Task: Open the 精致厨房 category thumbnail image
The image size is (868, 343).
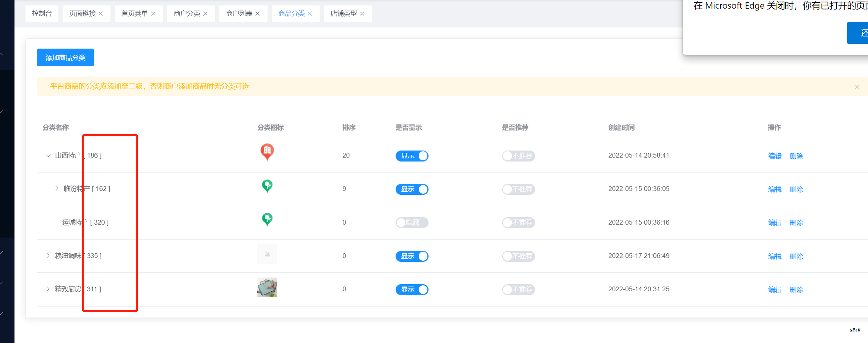Action: [267, 287]
